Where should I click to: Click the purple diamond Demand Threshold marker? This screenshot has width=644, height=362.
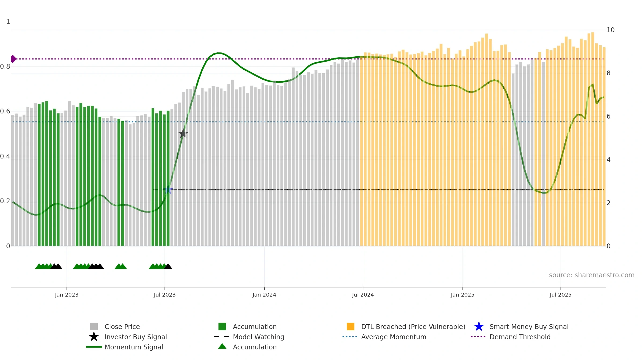(x=13, y=59)
